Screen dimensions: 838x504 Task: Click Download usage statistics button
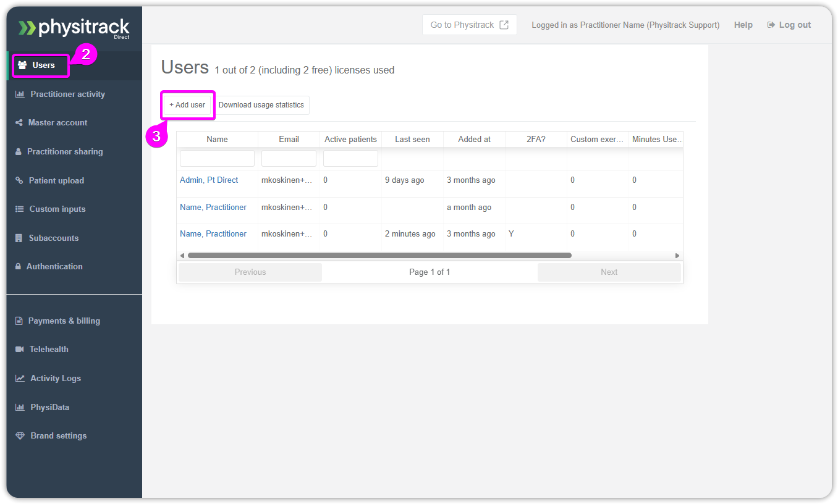pyautogui.click(x=261, y=105)
